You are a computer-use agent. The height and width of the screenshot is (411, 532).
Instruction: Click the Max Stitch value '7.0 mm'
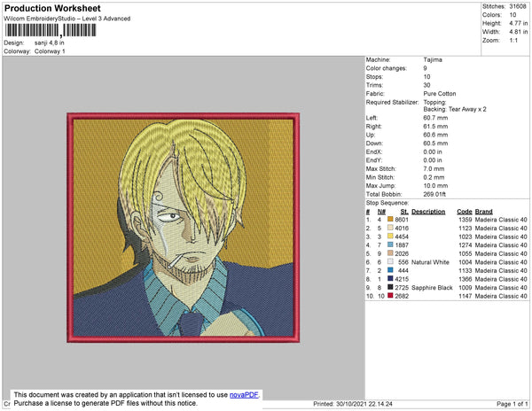point(434,168)
